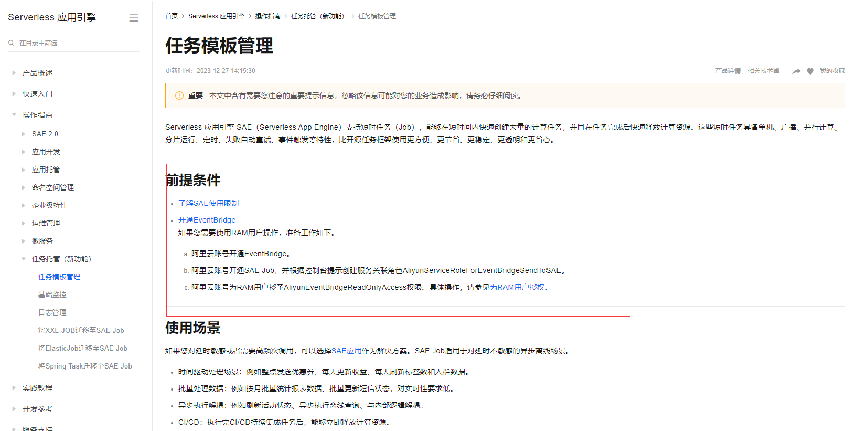The width and height of the screenshot is (868, 431).
Task: Click the share arrow icon
Action: click(797, 71)
